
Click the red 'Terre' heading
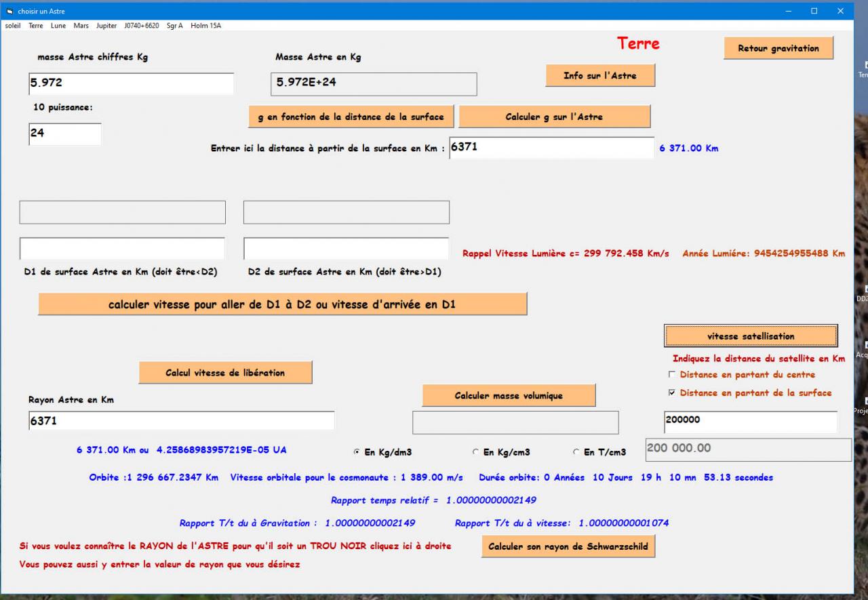(x=638, y=43)
